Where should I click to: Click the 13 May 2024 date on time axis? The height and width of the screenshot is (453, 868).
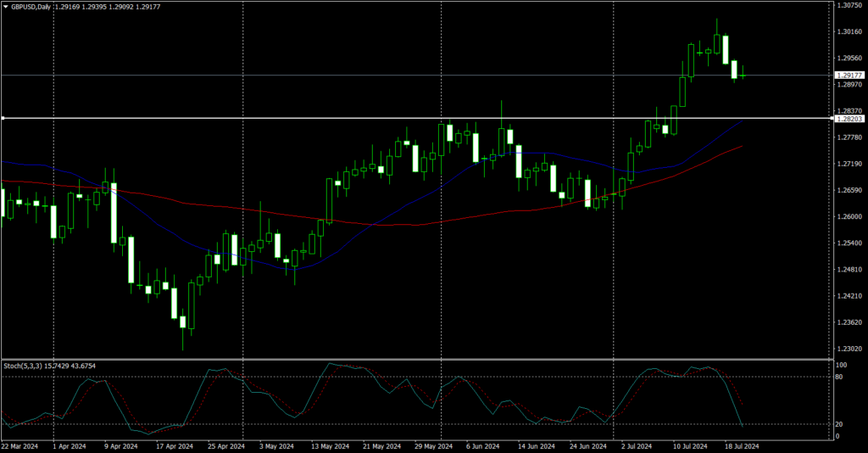coord(330,446)
